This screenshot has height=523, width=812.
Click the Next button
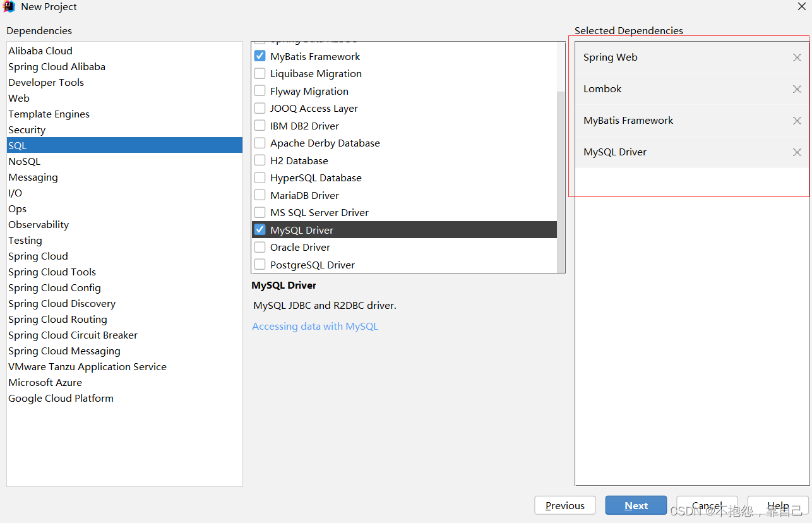636,505
